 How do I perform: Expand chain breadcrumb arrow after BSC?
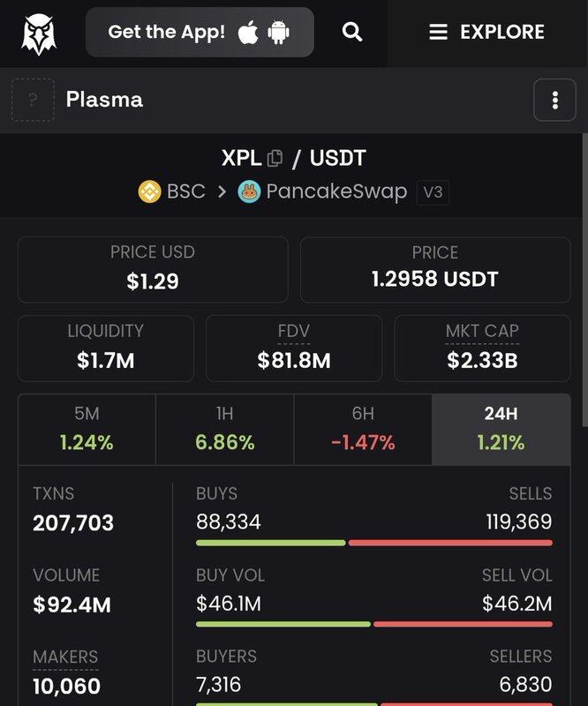pos(222,192)
